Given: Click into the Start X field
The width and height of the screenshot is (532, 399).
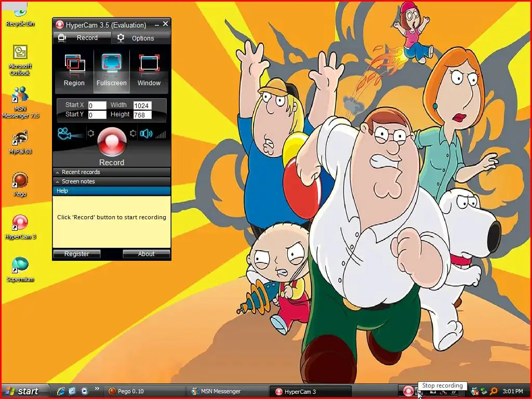Looking at the screenshot, I should coord(97,105).
